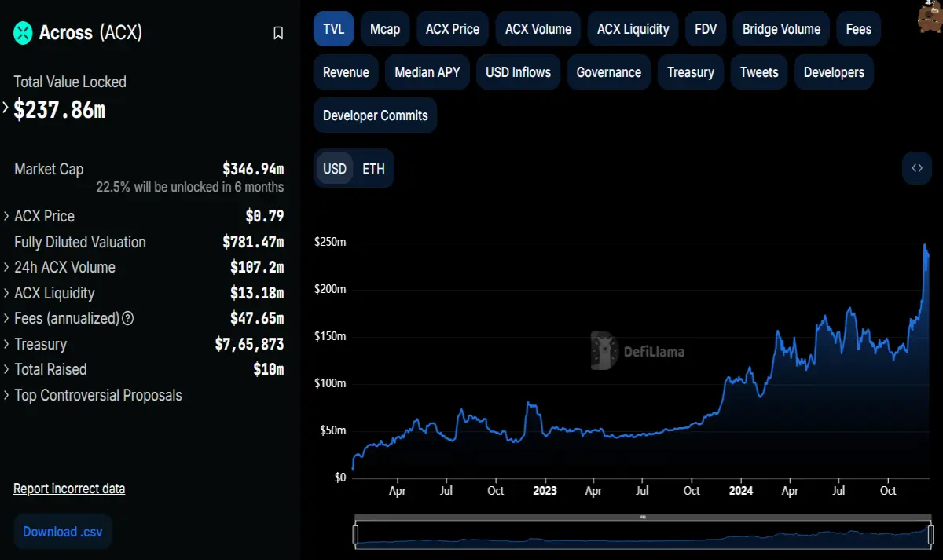Image resolution: width=943 pixels, height=560 pixels.
Task: Click the $237.86m TVL value
Action: 60,109
